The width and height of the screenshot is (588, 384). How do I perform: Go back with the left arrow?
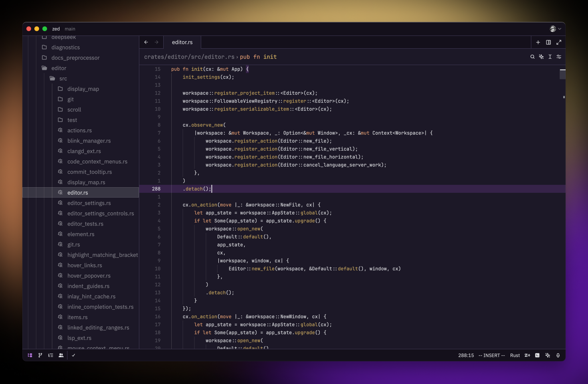pos(146,42)
